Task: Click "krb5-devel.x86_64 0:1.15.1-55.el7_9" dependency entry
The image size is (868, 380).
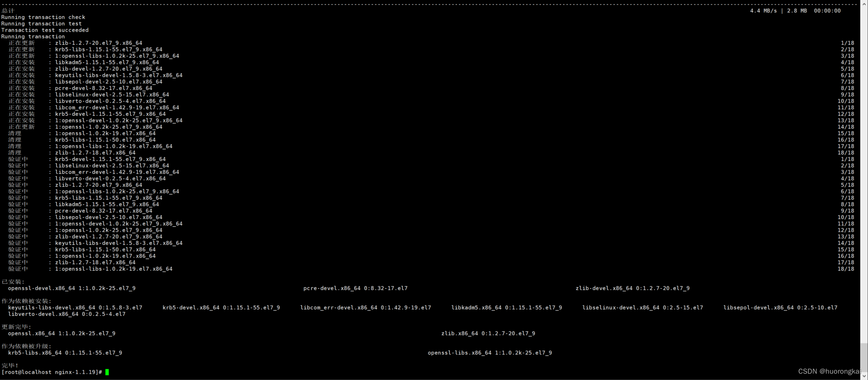Action: [221, 308]
